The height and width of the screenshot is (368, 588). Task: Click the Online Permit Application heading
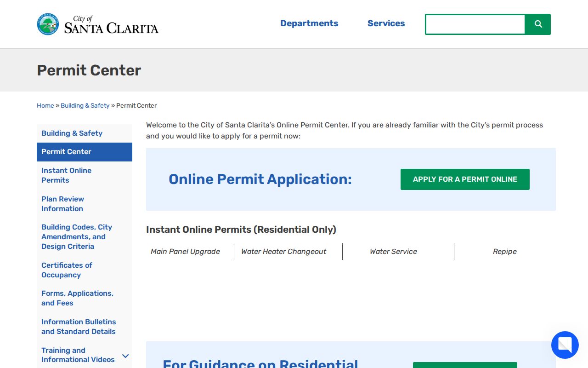(x=260, y=179)
